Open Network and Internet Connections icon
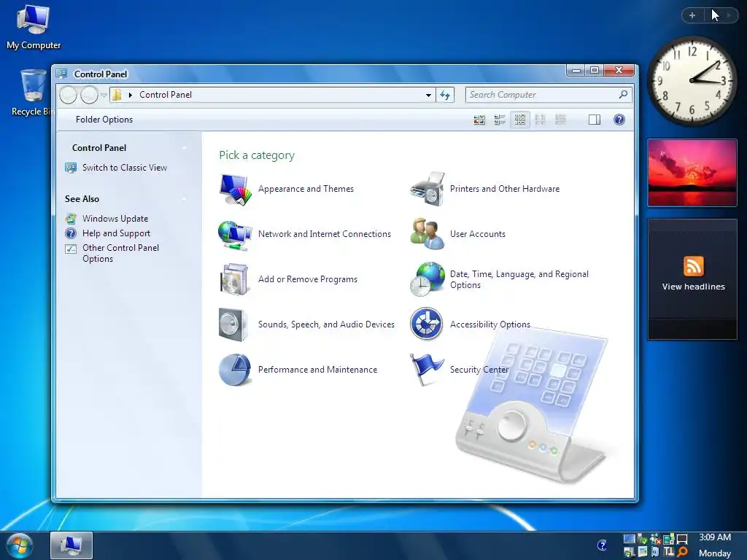Image resolution: width=747 pixels, height=560 pixels. click(x=235, y=234)
